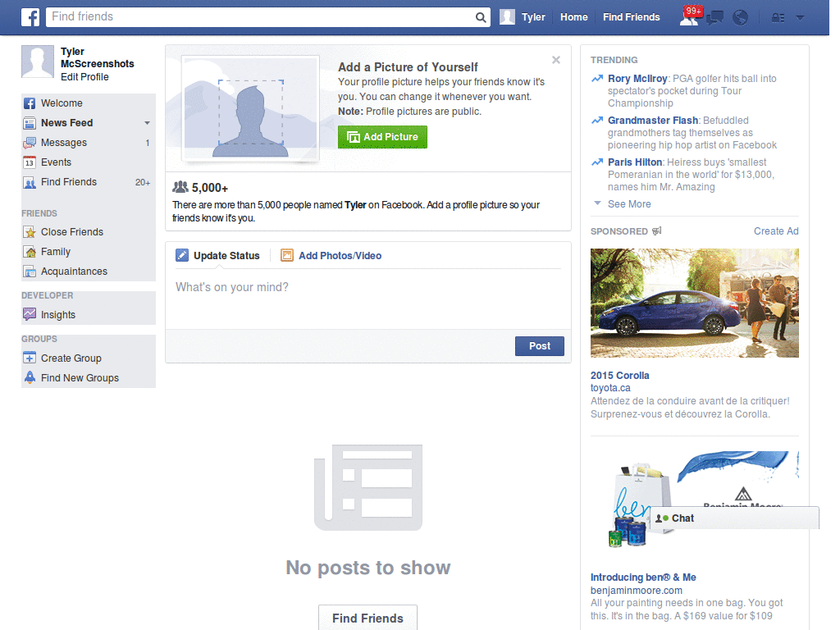Screen dimensions: 840x630
Task: Open Tyler profile link in top bar
Action: (x=533, y=17)
